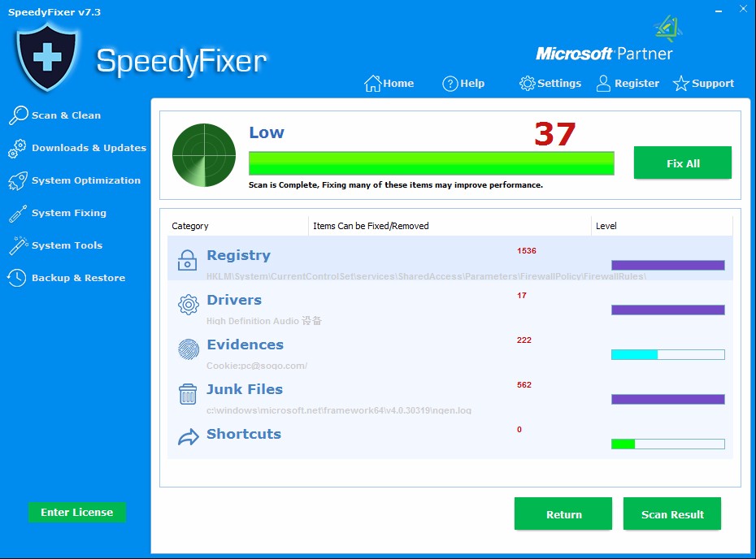Click the Downloads & Updates gears icon
Image resolution: width=756 pixels, height=559 pixels.
tap(17, 149)
